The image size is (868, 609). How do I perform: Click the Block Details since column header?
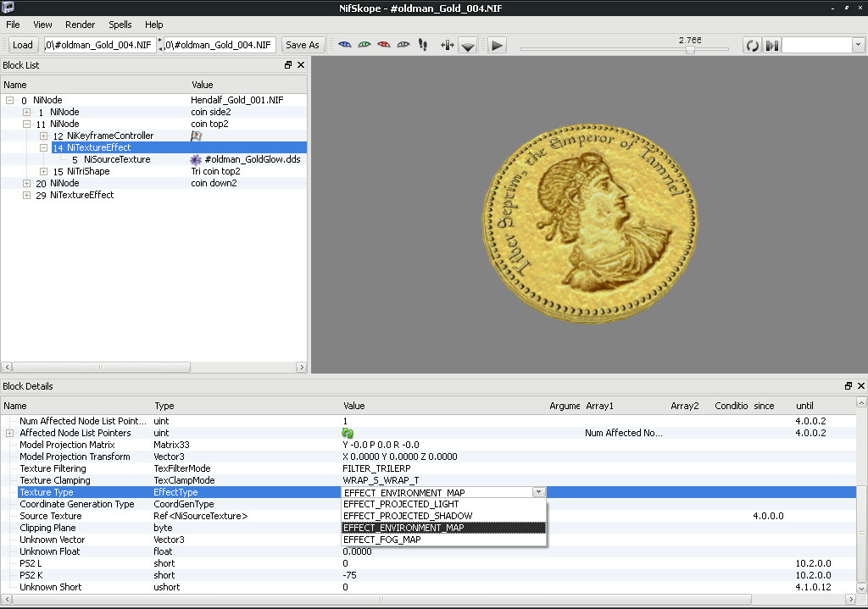click(x=771, y=406)
